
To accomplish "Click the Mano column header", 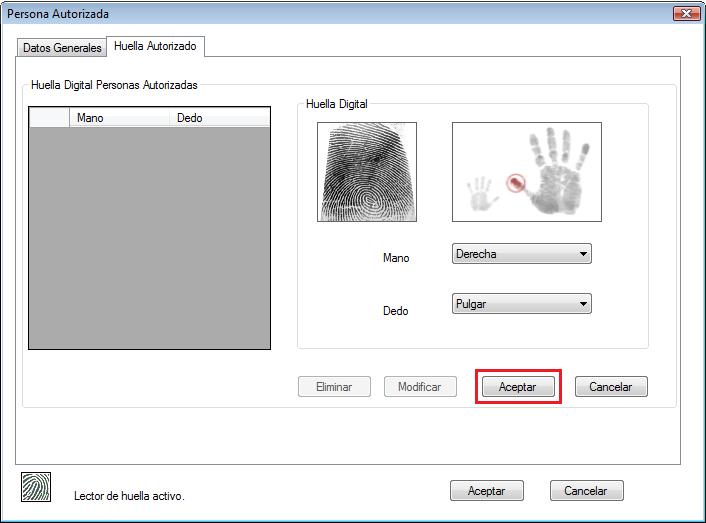I will click(x=115, y=118).
